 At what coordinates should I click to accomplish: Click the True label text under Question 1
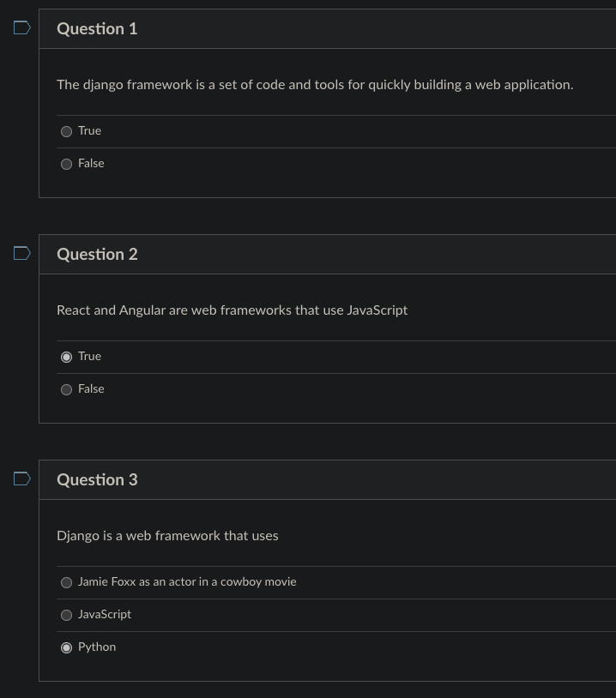click(89, 130)
